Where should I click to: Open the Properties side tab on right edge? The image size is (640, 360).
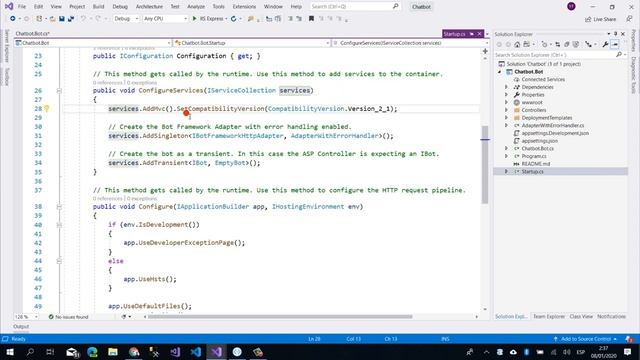tap(633, 40)
